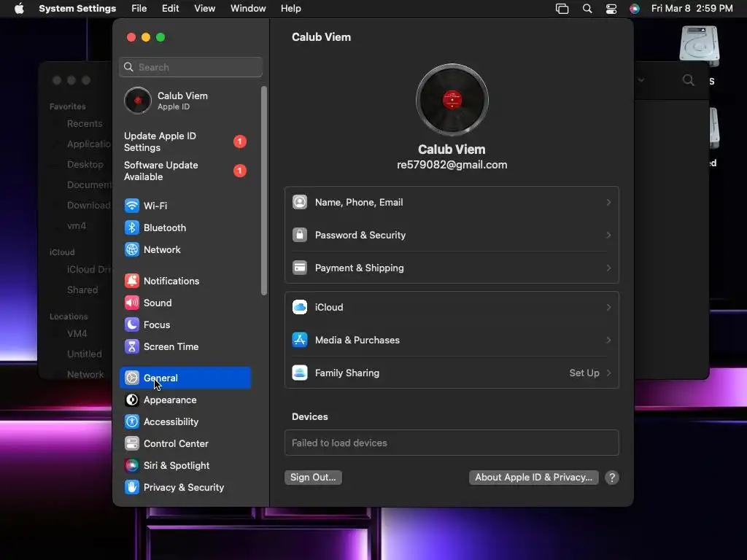Open the File menu

click(139, 9)
